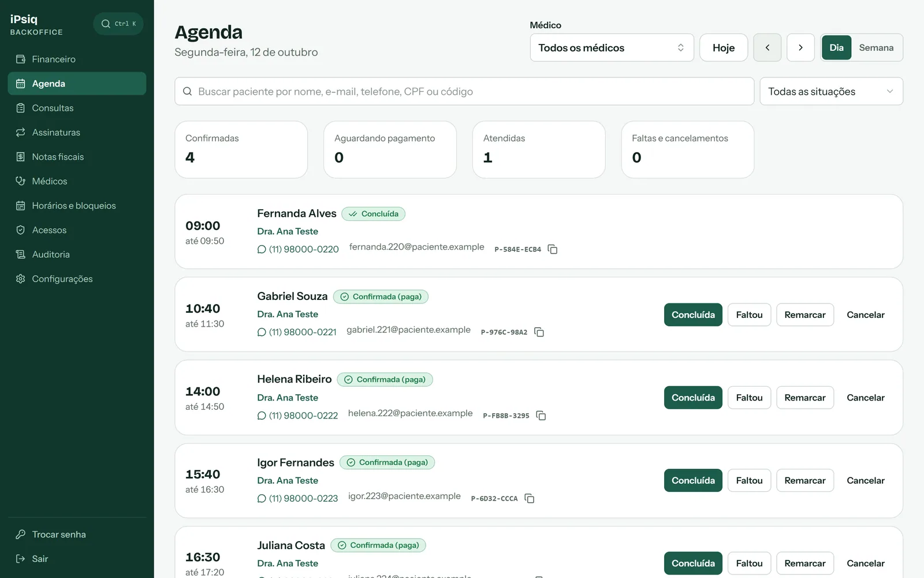Open Horários e bloqueios in sidebar

77,206
